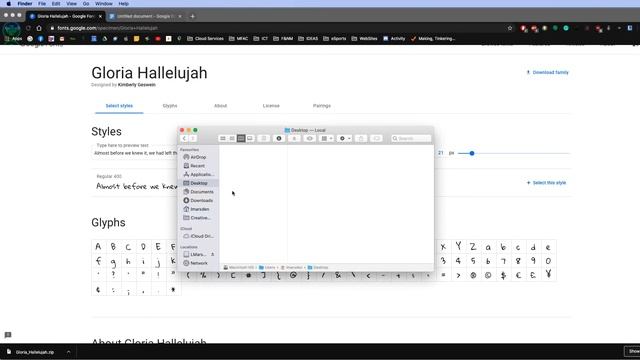
Task: Open the Finder action gear menu
Action: click(344, 138)
